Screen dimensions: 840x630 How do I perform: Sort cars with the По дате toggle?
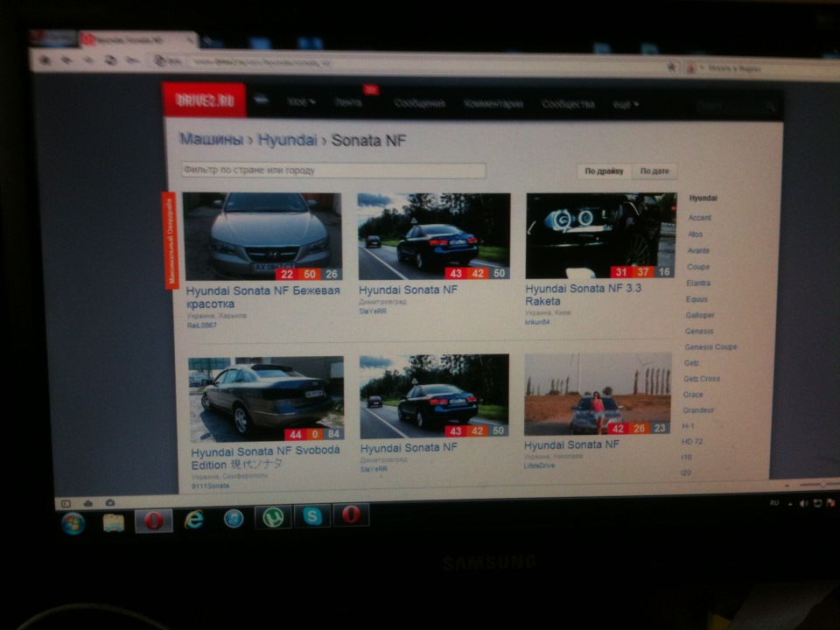654,171
